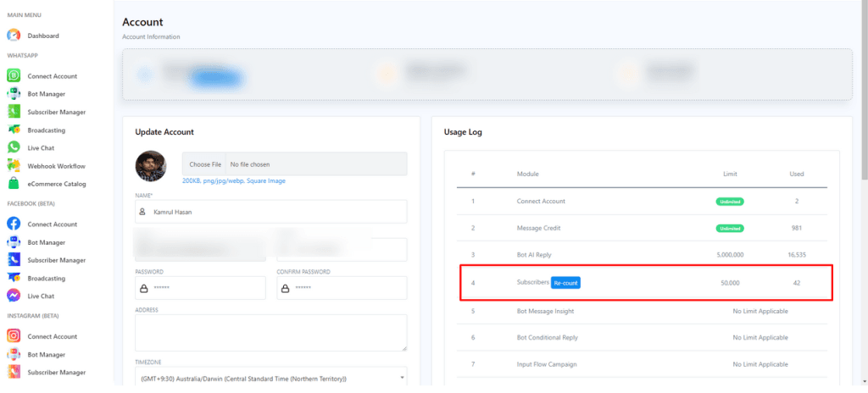This screenshot has width=868, height=393.
Task: Click the Facebook Messenger Live Chat icon
Action: pos(14,296)
